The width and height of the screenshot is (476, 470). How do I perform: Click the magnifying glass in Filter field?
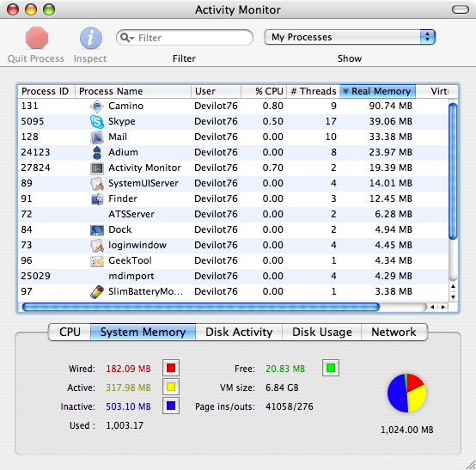tap(125, 37)
